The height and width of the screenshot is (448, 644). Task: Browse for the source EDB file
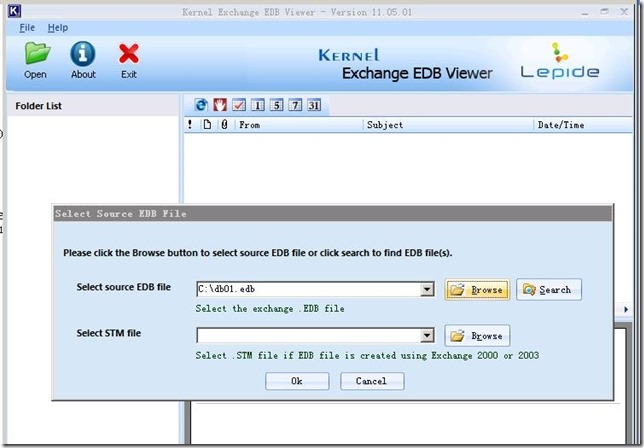click(477, 290)
